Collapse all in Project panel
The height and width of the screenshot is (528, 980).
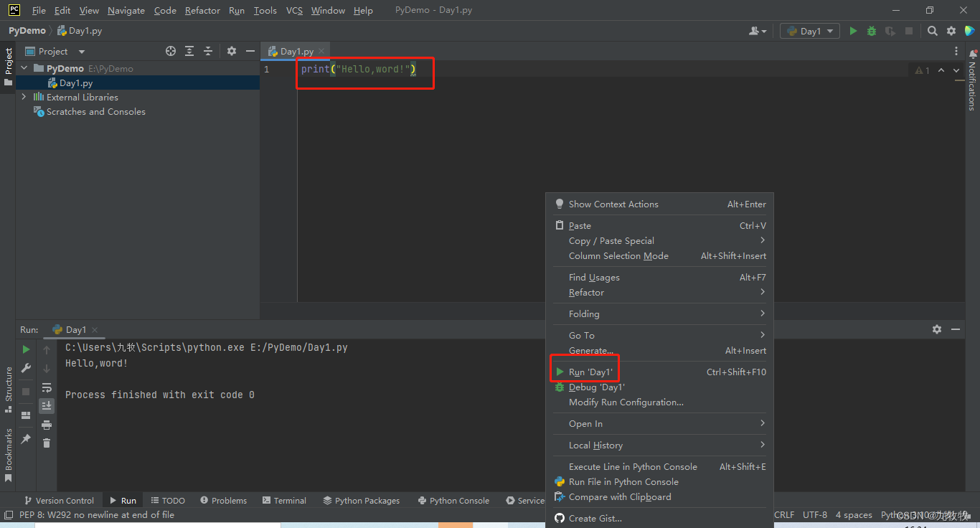(208, 51)
